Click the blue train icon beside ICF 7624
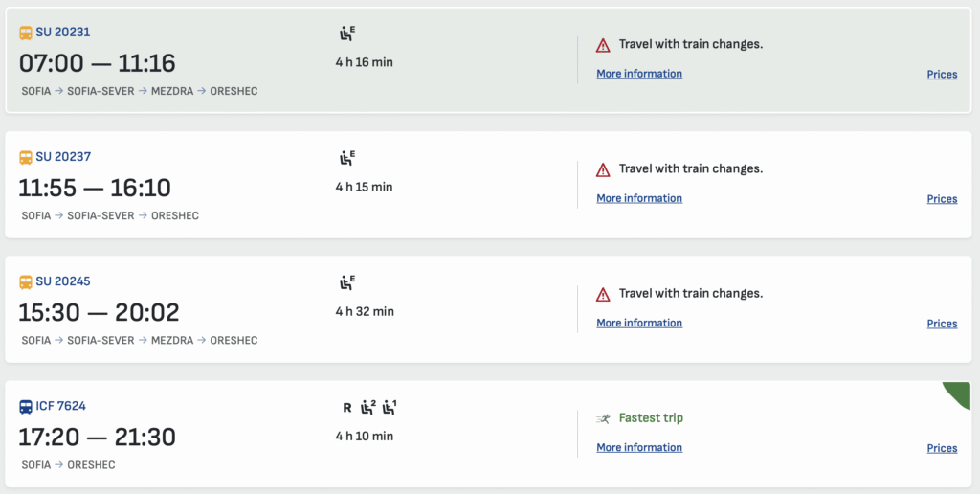The width and height of the screenshot is (980, 494). [26, 406]
